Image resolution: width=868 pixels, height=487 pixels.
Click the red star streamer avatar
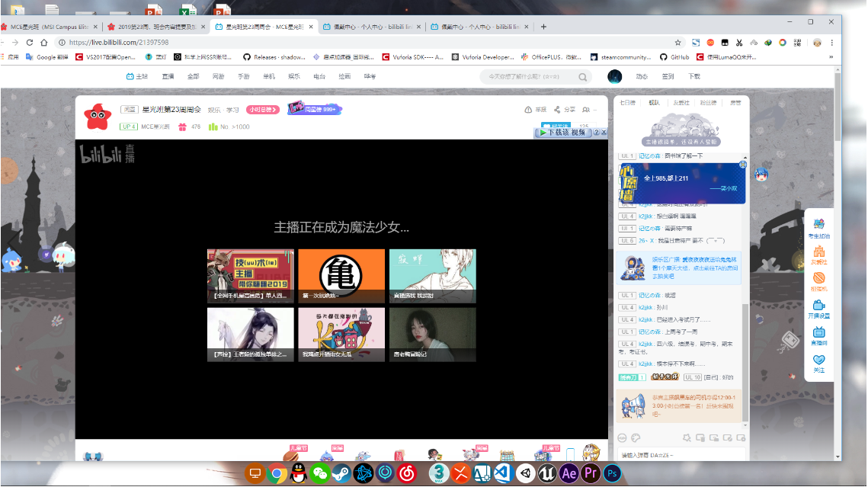(x=98, y=116)
